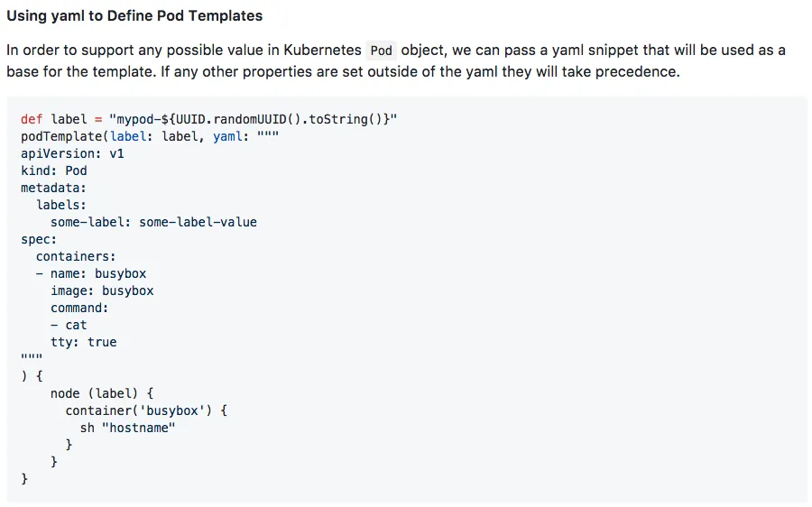The image size is (812, 507).
Task: Click the "kind: Pod" line
Action: [x=54, y=171]
